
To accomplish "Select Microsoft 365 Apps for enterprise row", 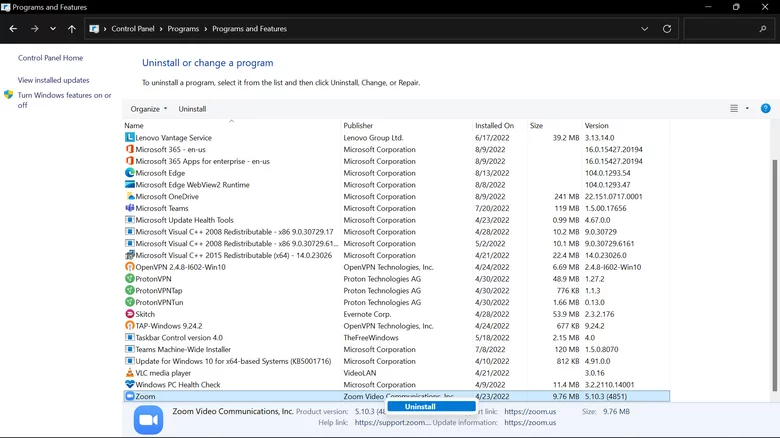I will 396,161.
